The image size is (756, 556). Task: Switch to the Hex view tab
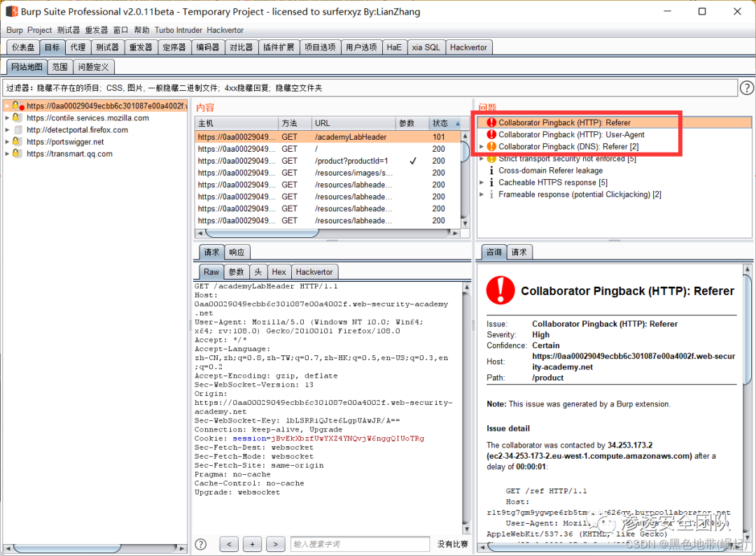pyautogui.click(x=279, y=272)
